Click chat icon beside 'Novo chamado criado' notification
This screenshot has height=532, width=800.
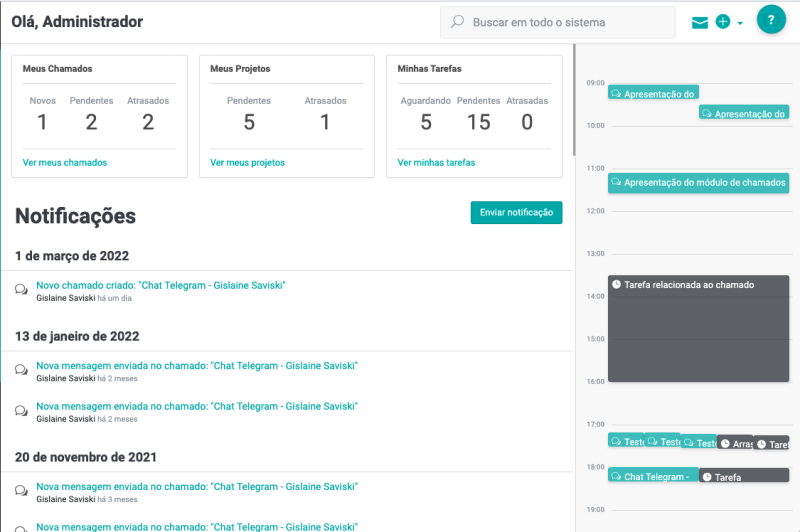(x=21, y=290)
